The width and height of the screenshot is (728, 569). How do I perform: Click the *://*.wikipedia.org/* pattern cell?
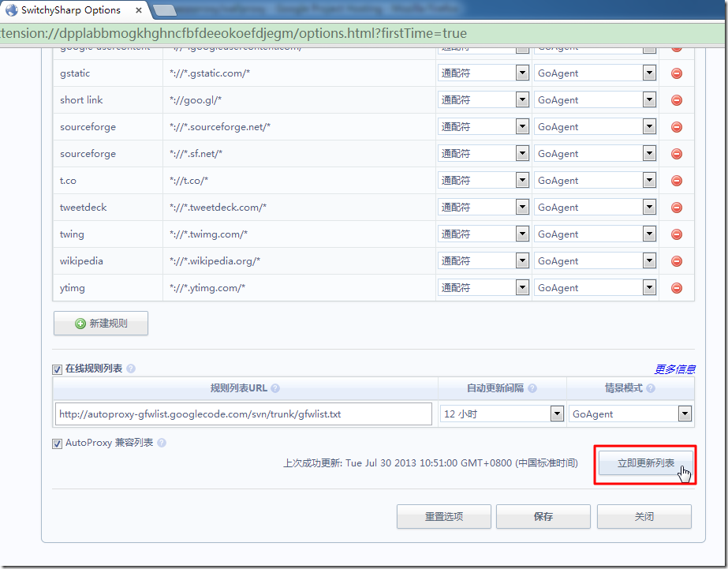[299, 261]
